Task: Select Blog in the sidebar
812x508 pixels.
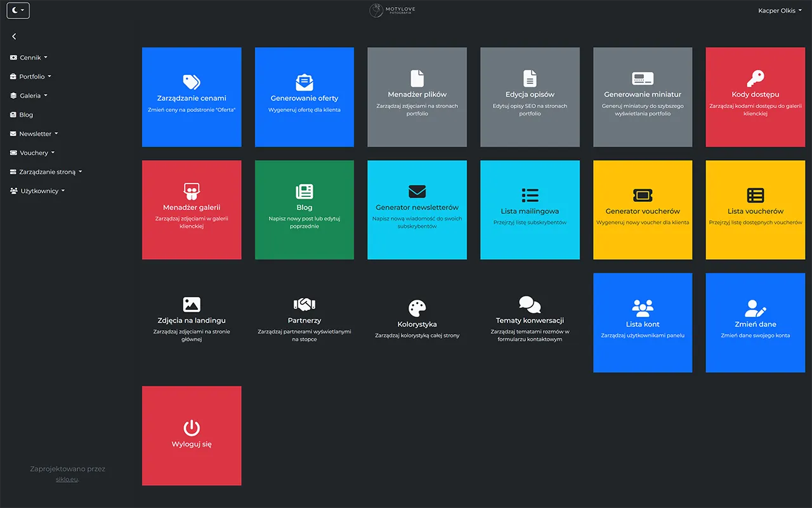Action: pos(27,114)
